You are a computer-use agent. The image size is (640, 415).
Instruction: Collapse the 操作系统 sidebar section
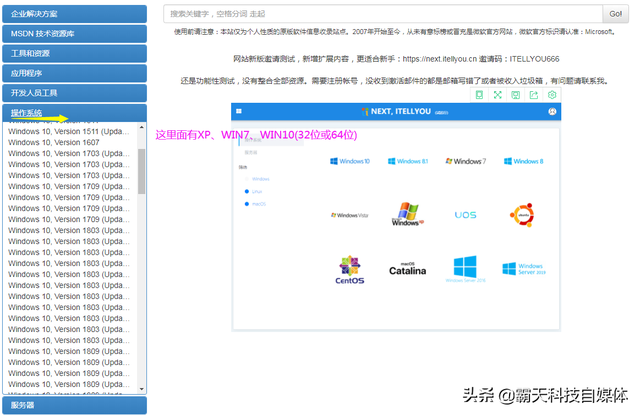coord(74,113)
